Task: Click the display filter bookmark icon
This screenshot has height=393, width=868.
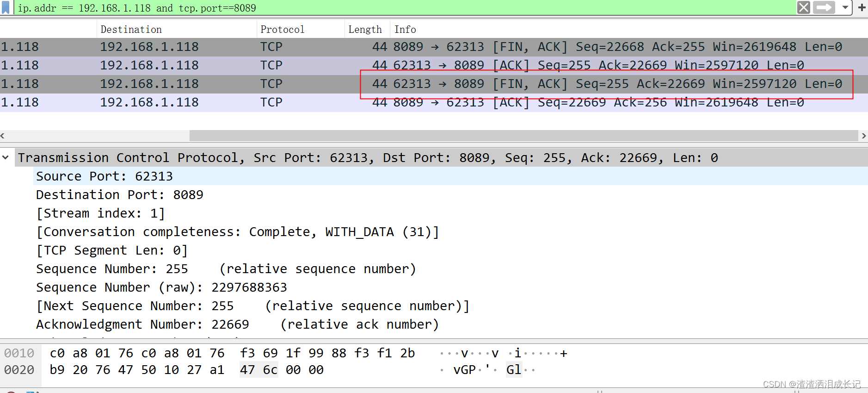Action: tap(6, 7)
